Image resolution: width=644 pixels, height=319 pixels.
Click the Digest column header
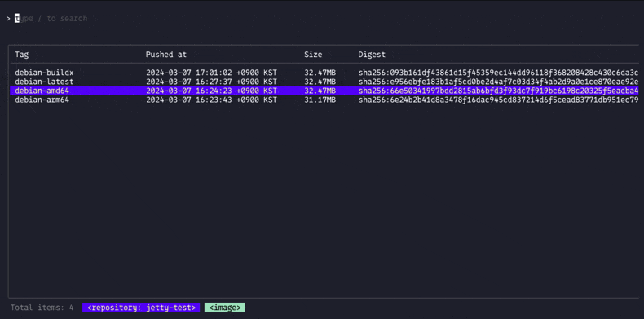[x=372, y=55]
